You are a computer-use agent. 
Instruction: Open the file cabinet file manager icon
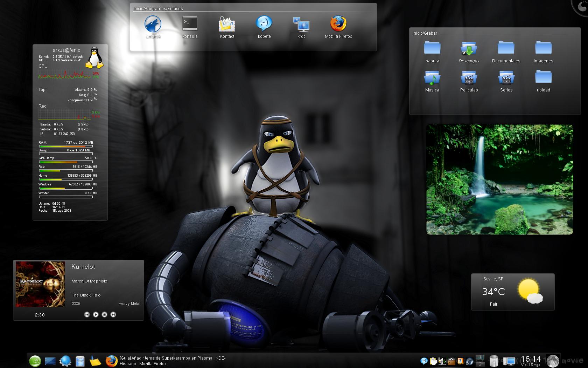[80, 361]
